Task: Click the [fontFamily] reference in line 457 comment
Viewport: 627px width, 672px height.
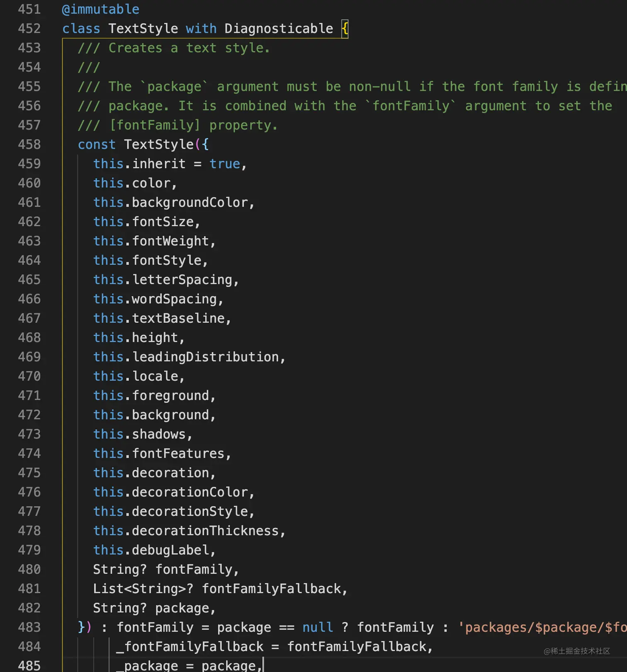Action: [155, 125]
